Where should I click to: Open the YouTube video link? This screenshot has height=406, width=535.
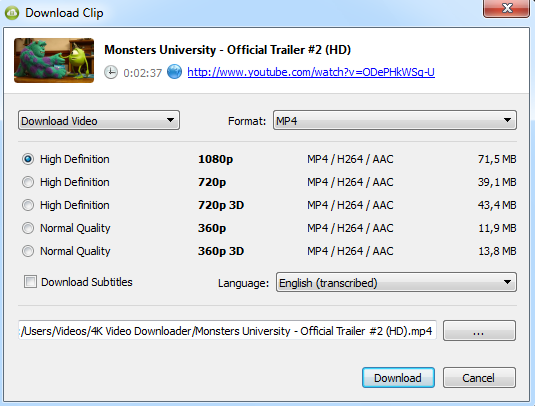point(311,72)
